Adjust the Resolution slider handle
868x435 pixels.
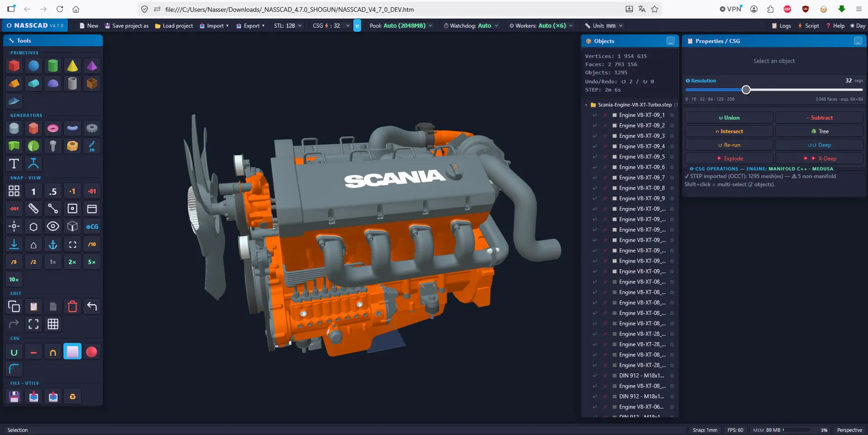(x=746, y=90)
